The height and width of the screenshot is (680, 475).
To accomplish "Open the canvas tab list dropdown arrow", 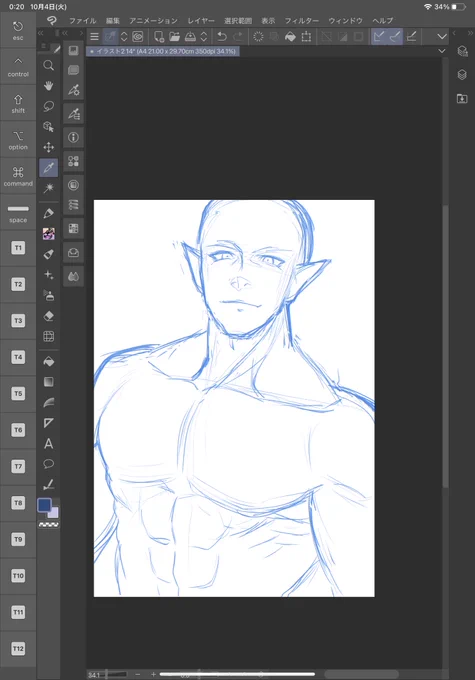I will click(x=442, y=51).
